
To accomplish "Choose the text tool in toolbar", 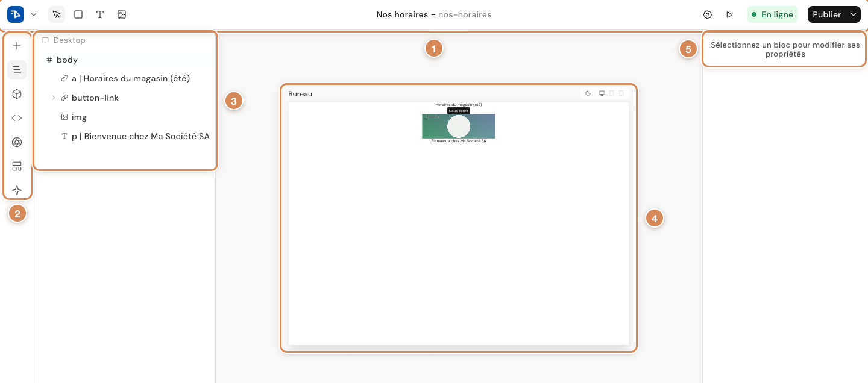I will click(x=100, y=14).
